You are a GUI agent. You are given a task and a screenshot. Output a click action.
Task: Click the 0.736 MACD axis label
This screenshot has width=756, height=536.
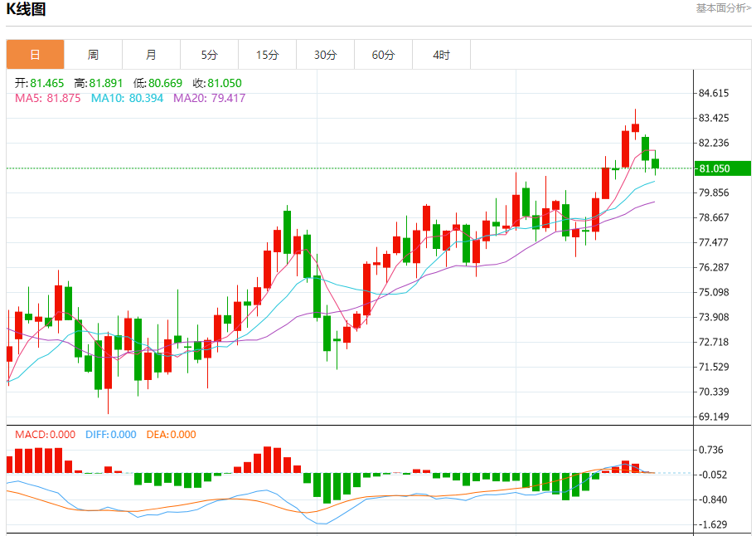tap(711, 450)
